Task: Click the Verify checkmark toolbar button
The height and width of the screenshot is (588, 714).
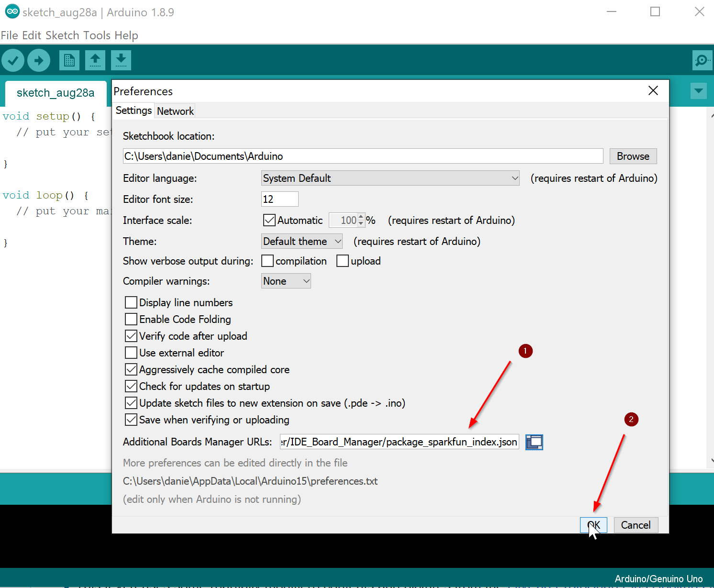Action: [13, 61]
